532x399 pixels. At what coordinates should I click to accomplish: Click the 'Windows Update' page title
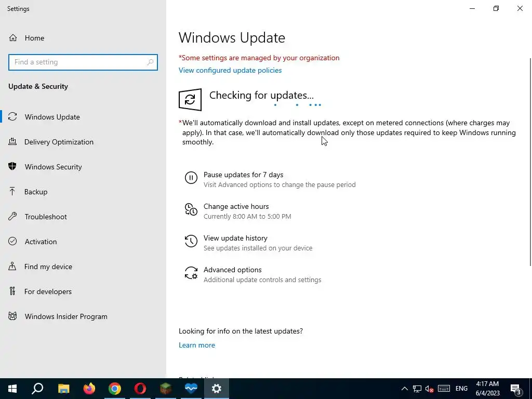pyautogui.click(x=232, y=37)
